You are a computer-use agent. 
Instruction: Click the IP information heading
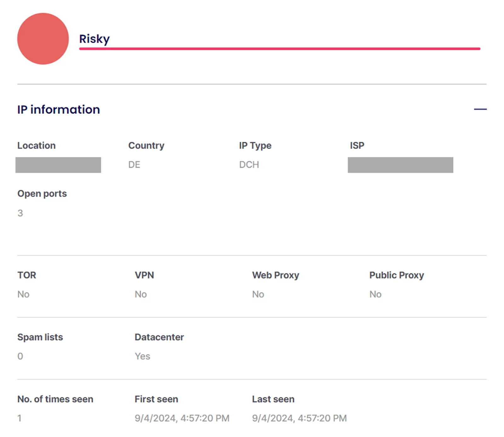pos(59,109)
